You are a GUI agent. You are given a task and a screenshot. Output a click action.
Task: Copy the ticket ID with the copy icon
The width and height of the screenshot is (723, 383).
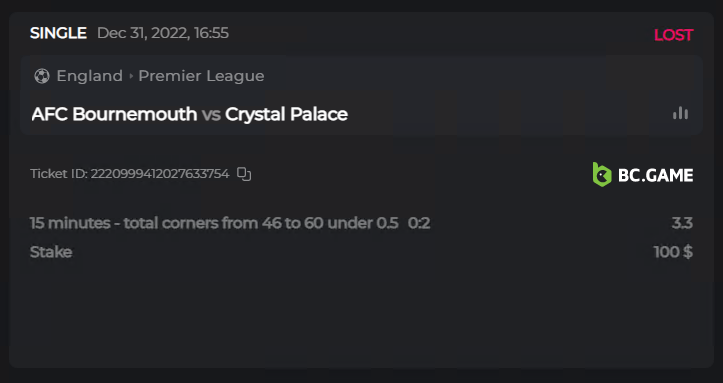click(244, 174)
